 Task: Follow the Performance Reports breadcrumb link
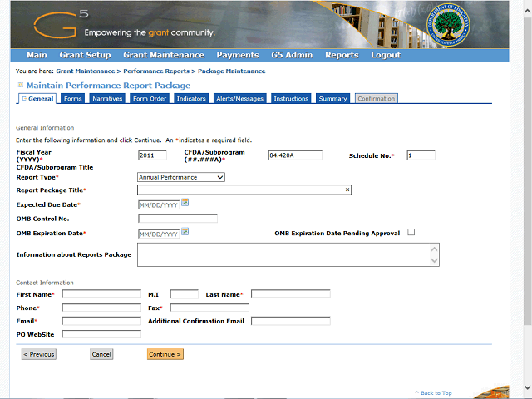point(156,71)
